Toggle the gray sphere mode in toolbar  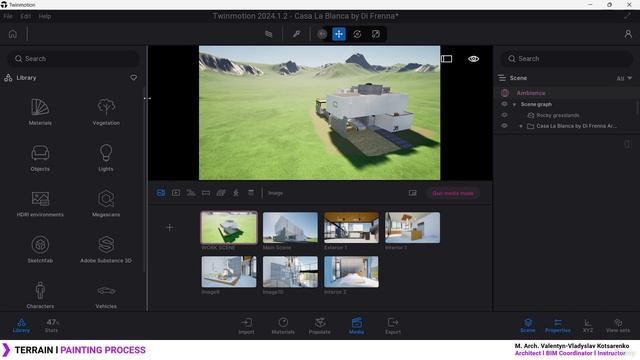pos(322,34)
